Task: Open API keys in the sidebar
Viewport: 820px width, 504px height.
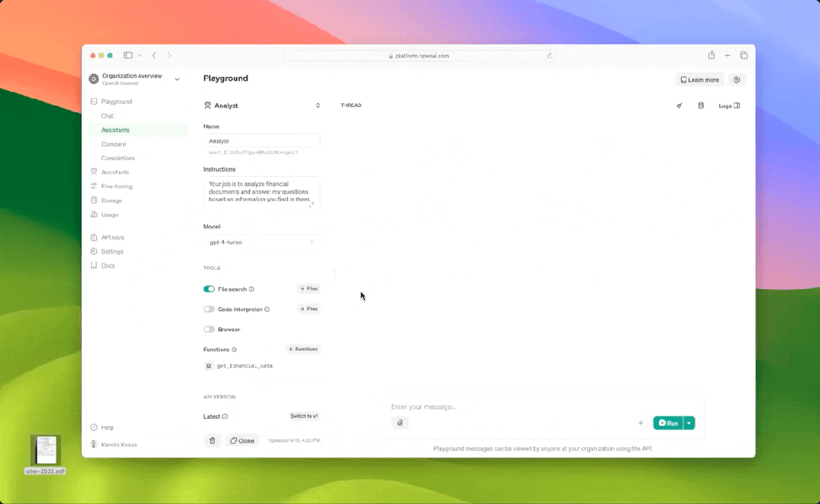Action: 112,238
